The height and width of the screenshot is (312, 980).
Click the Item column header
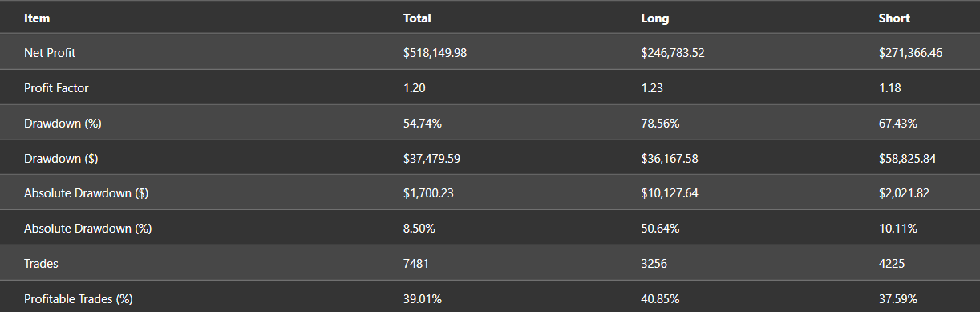click(37, 18)
